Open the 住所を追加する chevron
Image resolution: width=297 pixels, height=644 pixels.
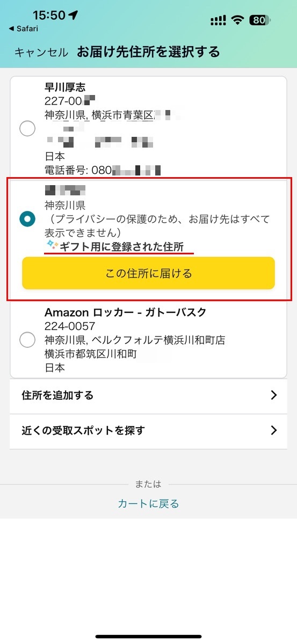(x=274, y=396)
